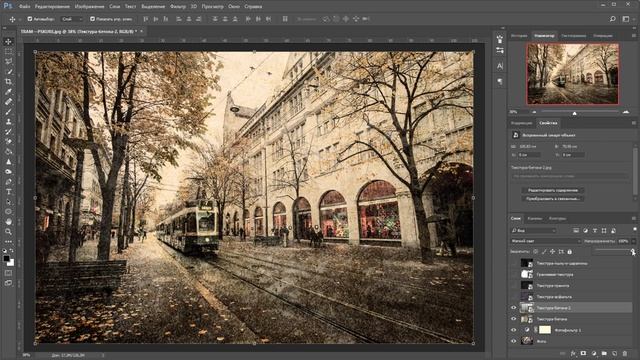This screenshot has width=640, height=360.
Task: Click the lock all padlock icon
Action: (570, 252)
